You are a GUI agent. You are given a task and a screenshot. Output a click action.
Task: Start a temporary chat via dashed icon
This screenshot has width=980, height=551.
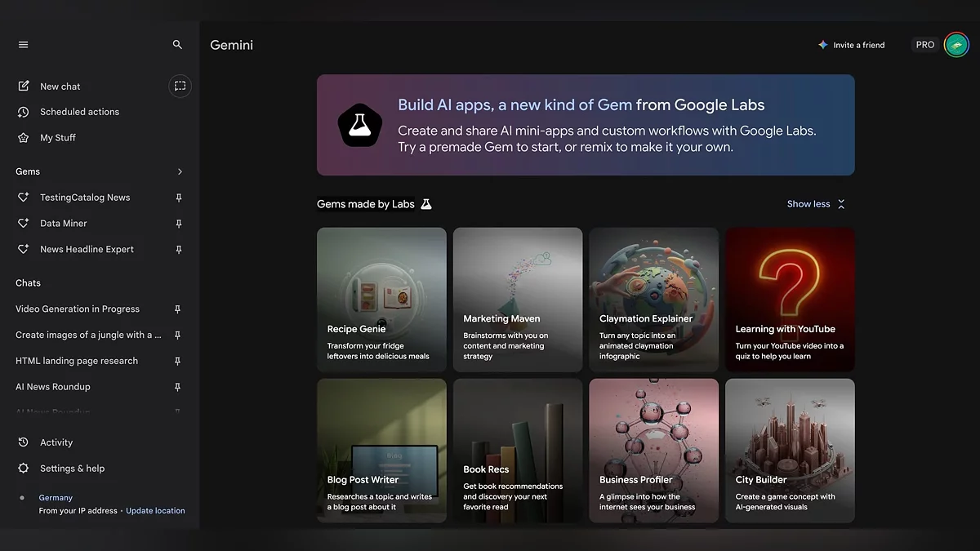(x=180, y=86)
